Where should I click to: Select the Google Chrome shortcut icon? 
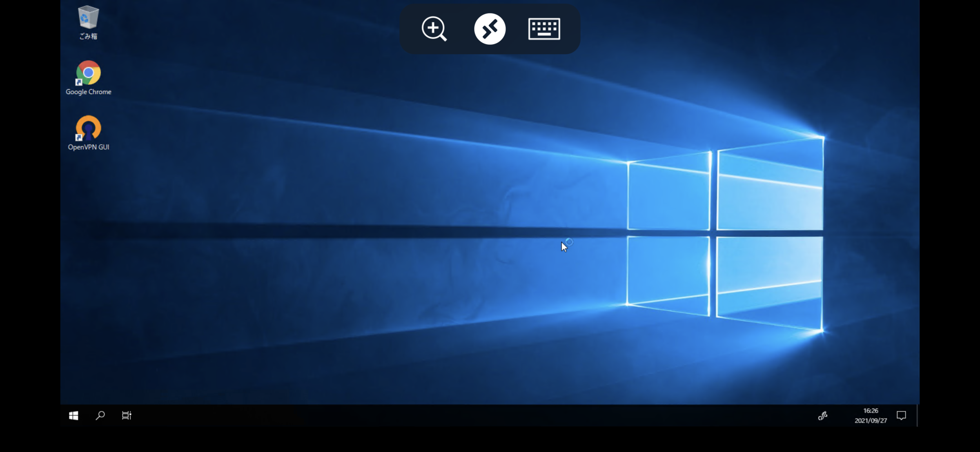point(88,73)
